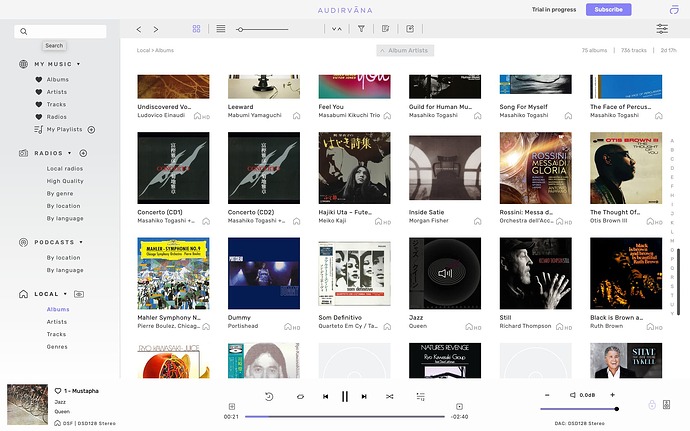
Task: Open Local radios in sidebar
Action: pos(65,169)
